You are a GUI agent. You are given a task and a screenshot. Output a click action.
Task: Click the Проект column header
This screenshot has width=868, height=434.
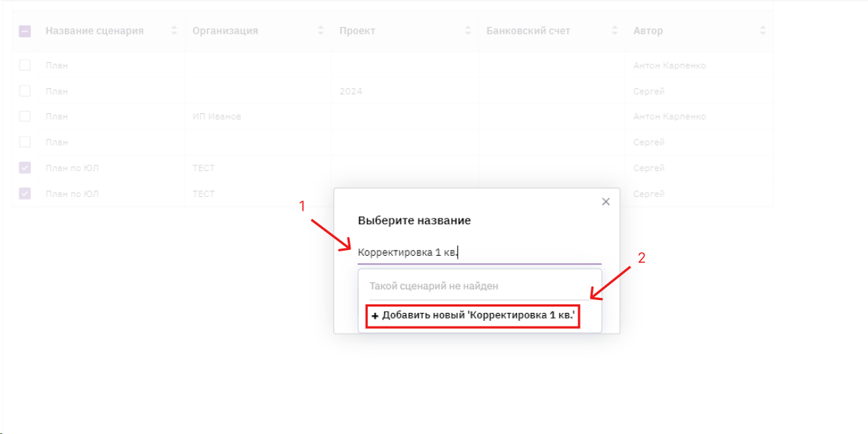(357, 31)
